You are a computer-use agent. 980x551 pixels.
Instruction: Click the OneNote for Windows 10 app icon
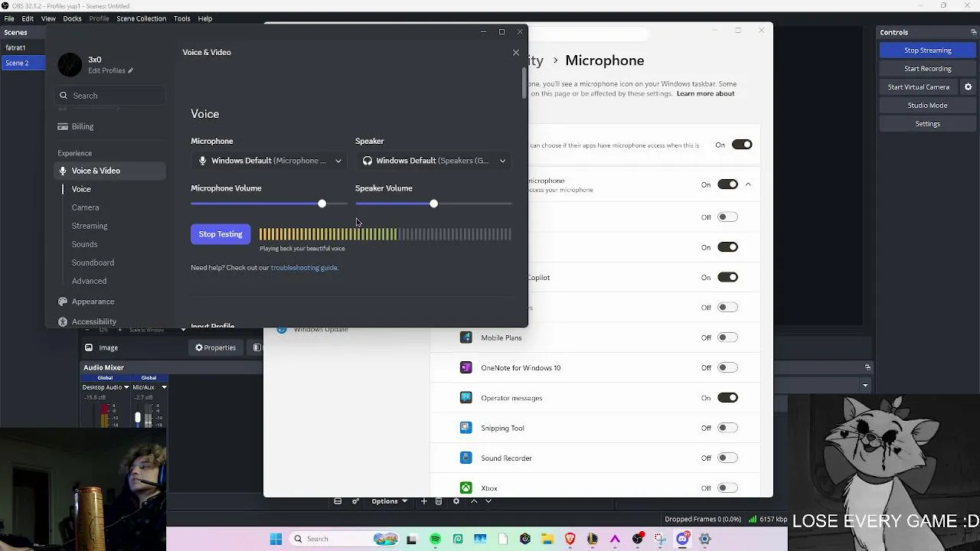[465, 367]
